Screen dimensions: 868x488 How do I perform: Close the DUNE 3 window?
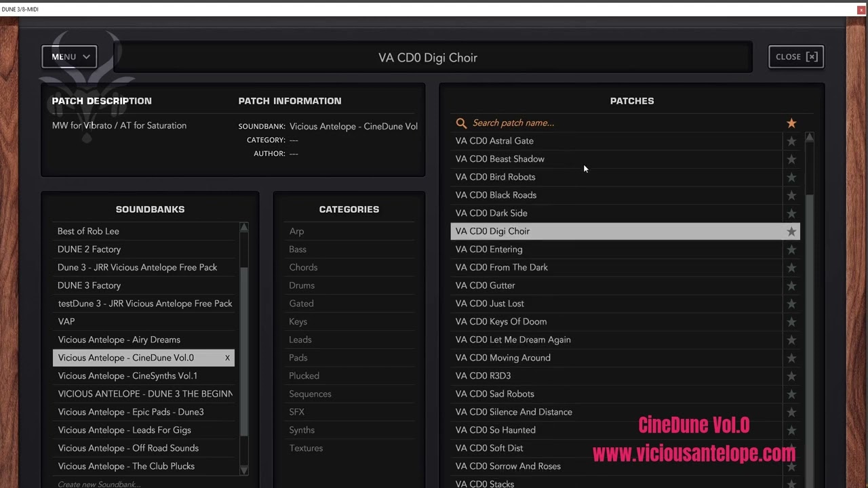click(861, 9)
